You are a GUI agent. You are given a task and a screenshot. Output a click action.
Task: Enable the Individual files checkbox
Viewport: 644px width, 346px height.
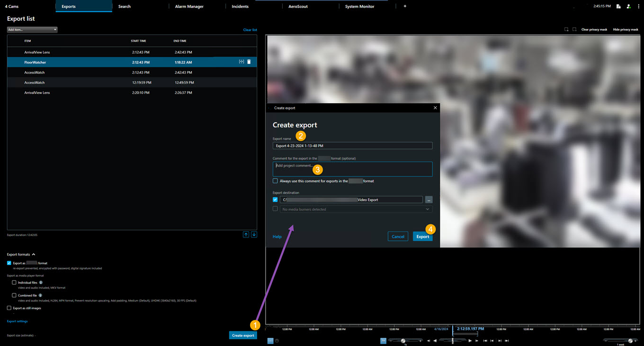(x=14, y=282)
